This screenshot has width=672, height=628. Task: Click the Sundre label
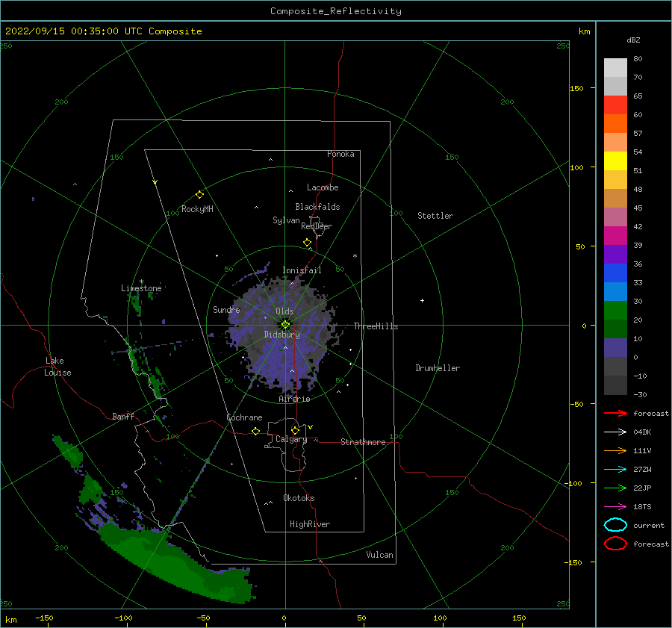coord(226,310)
